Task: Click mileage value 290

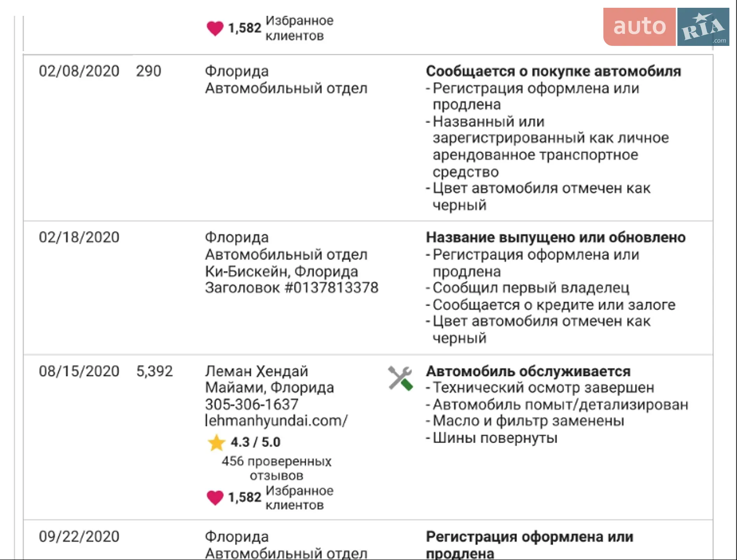Action: [149, 71]
